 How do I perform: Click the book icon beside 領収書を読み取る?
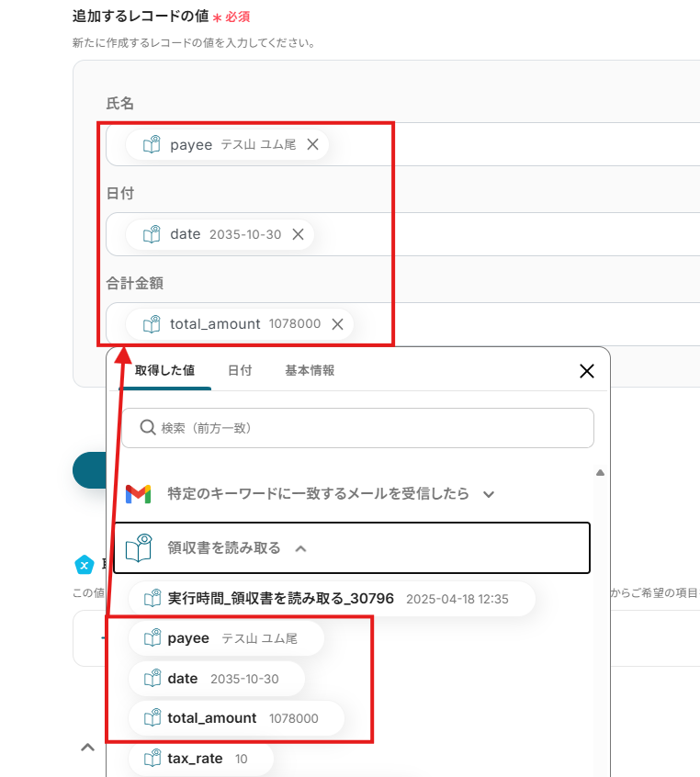tap(138, 548)
